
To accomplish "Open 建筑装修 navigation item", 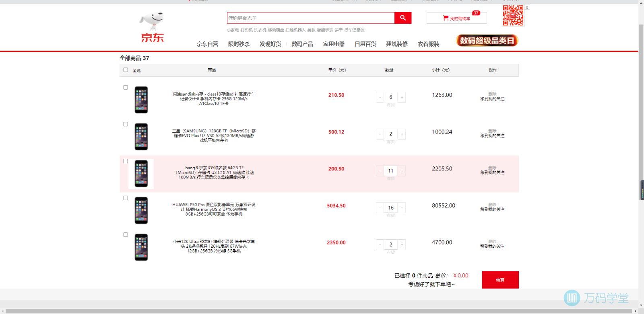I will 397,44.
